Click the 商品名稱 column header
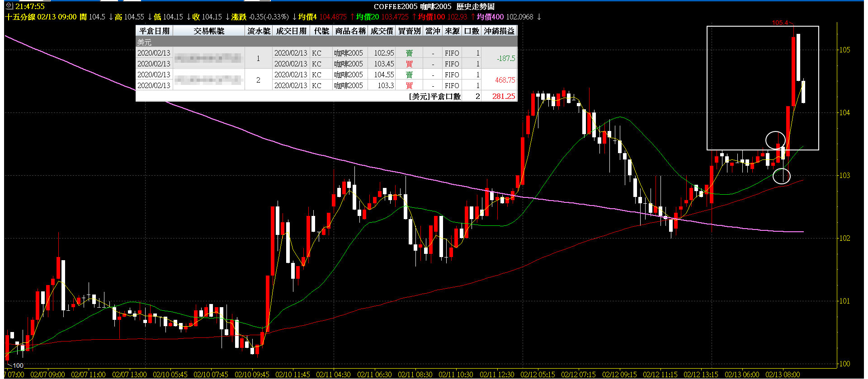The image size is (868, 379). [x=350, y=31]
